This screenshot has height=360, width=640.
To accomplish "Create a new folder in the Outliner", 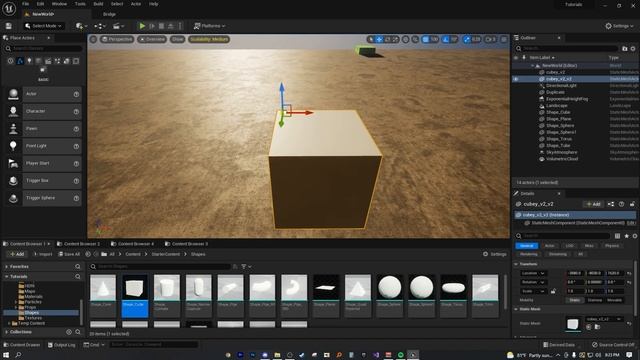I will (624, 49).
